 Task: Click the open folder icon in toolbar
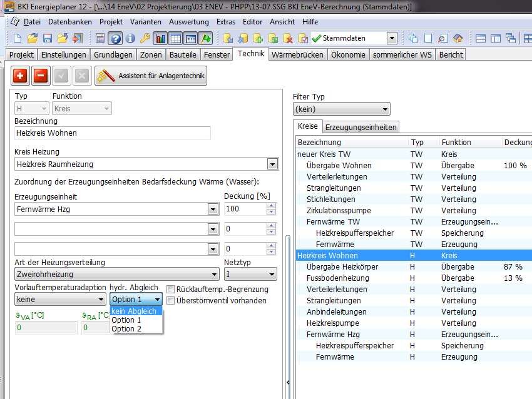pos(32,38)
